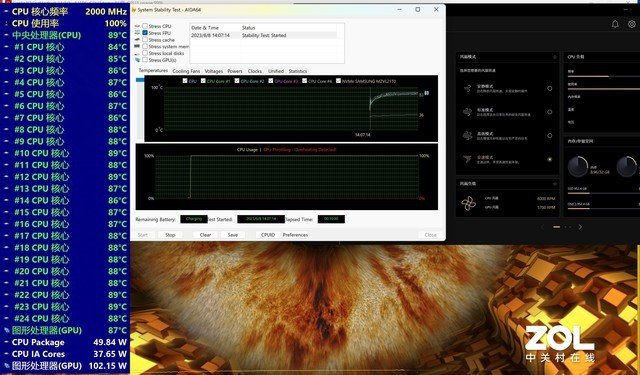The width and height of the screenshot is (640, 375).
Task: Enable the Stress CPU checkbox
Action: click(x=145, y=26)
